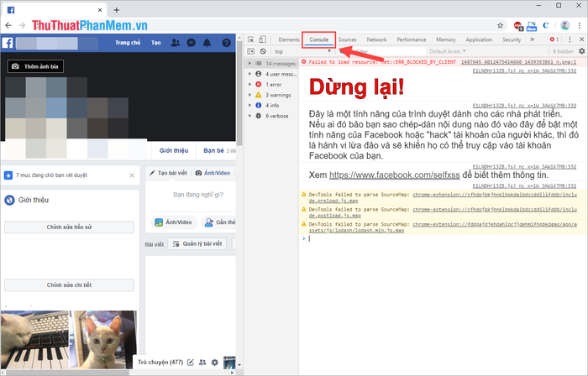
Task: Open the top context dropdown
Action: pos(302,51)
